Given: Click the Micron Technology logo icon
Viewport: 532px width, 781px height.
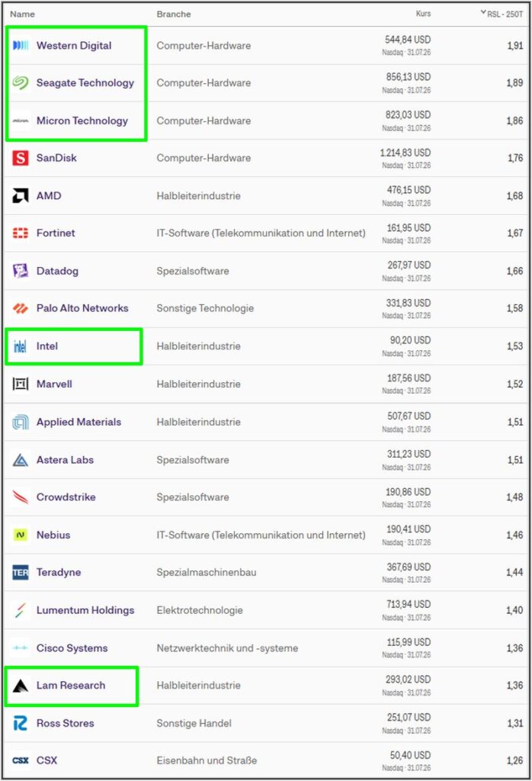Looking at the screenshot, I should tap(21, 121).
